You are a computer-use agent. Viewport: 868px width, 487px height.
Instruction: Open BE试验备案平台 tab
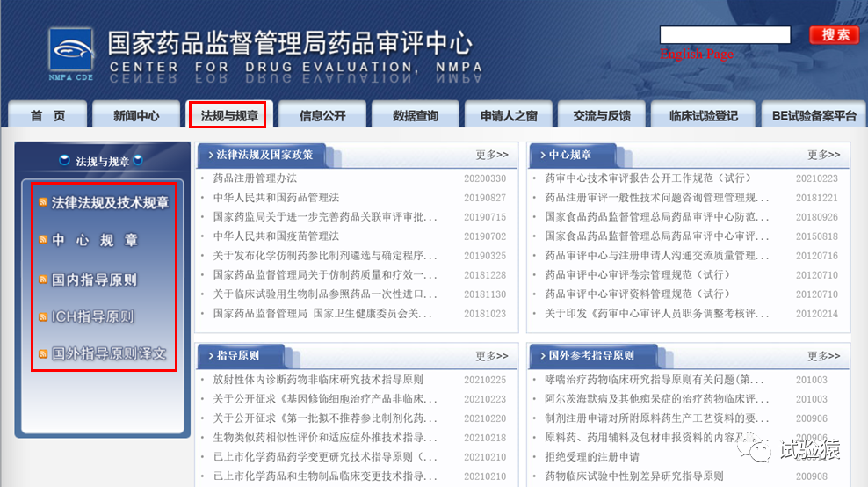click(814, 115)
